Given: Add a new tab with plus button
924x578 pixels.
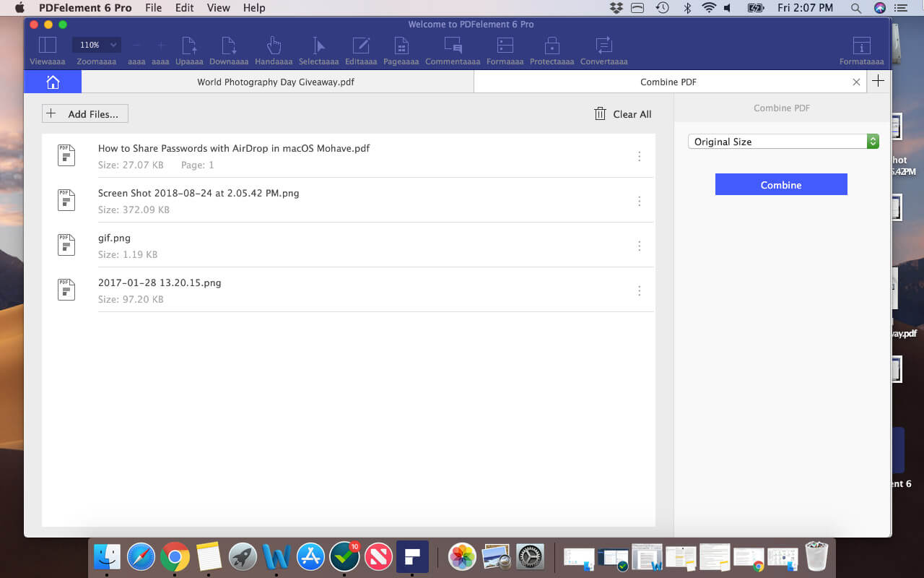Looking at the screenshot, I should click(878, 81).
